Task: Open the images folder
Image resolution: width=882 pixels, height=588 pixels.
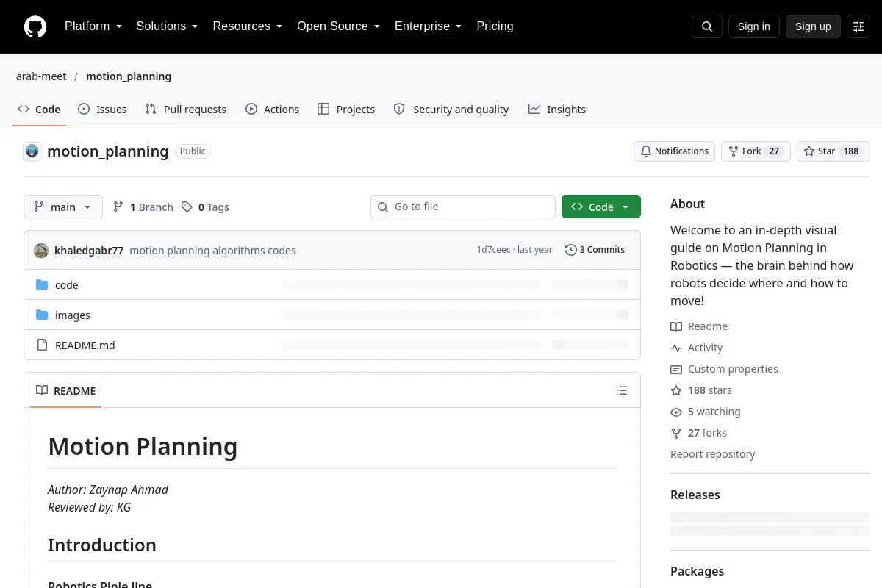Action: [x=73, y=315]
